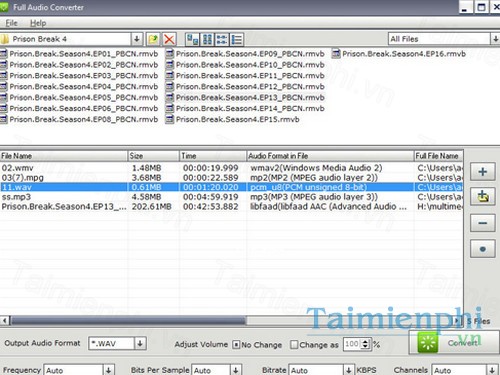Open the Output Audio Format dropdown
Screen dimensions: 500x375
(x=140, y=343)
